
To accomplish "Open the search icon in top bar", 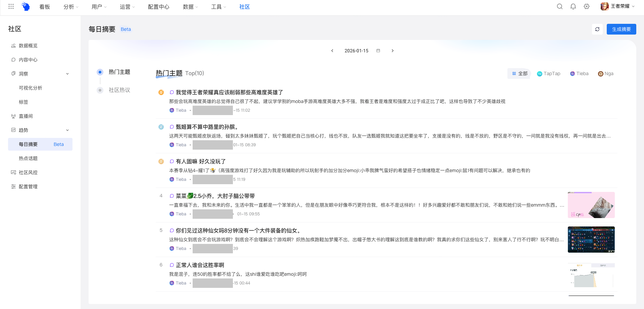I will [x=560, y=6].
